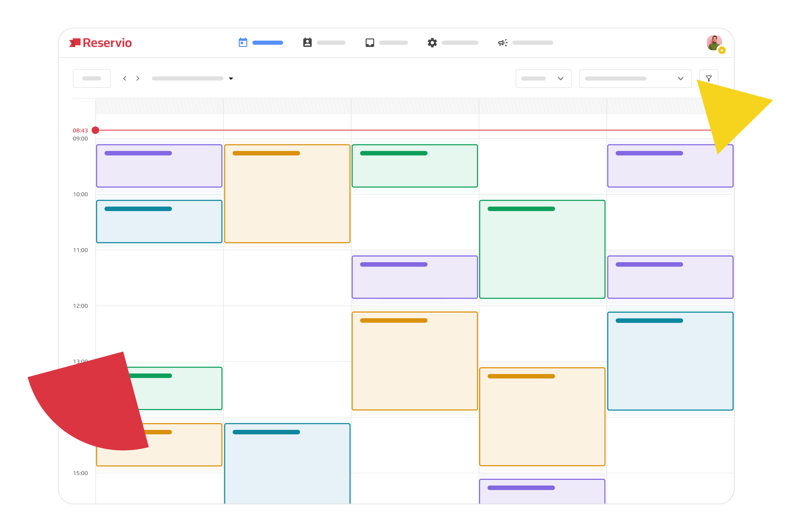Navigate to next period with right chevron
Screen dimensions: 791x532
(x=138, y=78)
